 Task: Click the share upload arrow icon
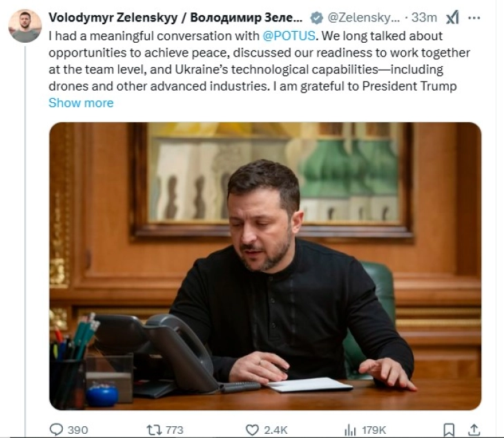[x=474, y=430]
